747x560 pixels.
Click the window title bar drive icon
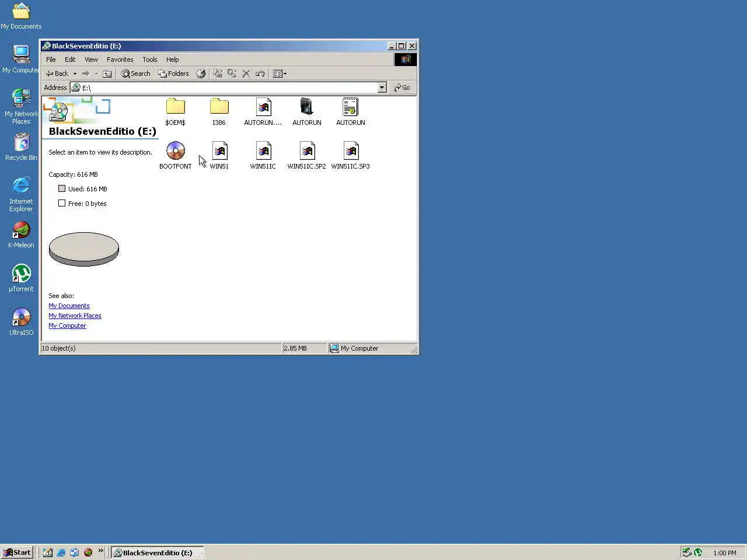pyautogui.click(x=46, y=45)
